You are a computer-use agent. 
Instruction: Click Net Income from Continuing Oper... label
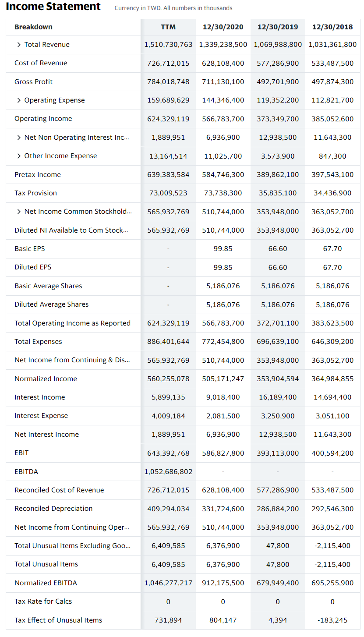click(x=72, y=527)
